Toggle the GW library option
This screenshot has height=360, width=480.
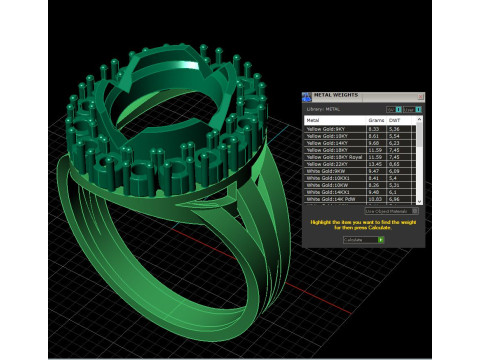pos(394,109)
